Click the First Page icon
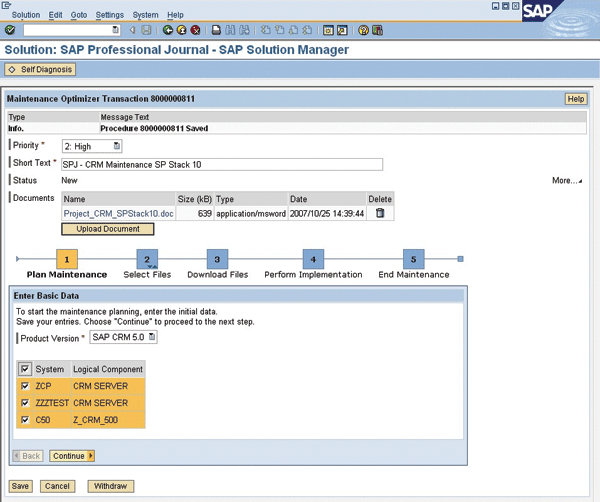Screen dimensions: 600x502 pos(265,30)
